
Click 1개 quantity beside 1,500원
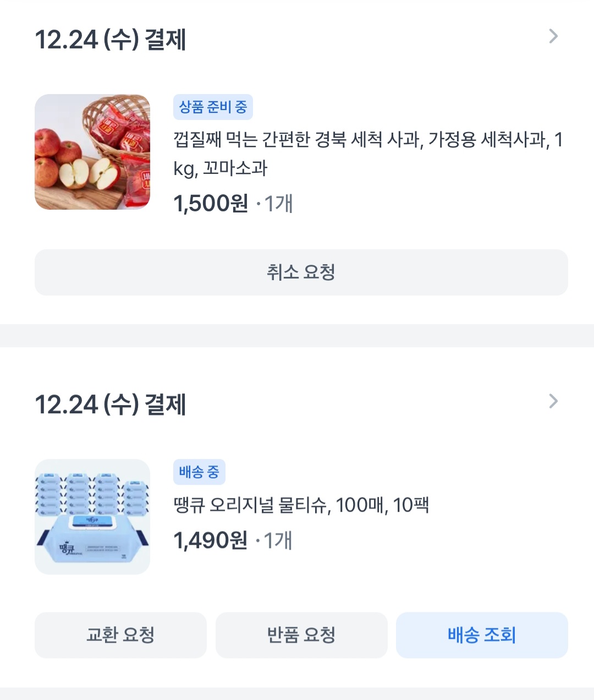(279, 204)
